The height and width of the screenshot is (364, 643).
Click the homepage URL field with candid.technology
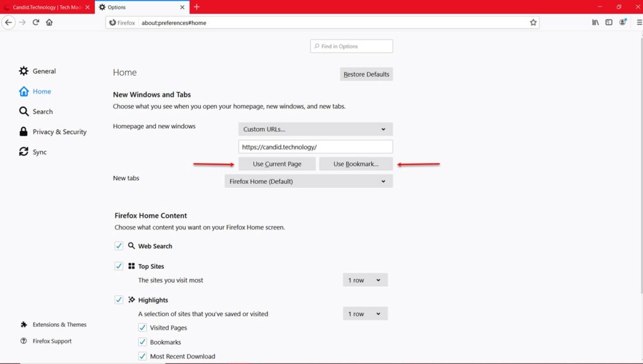tap(315, 147)
